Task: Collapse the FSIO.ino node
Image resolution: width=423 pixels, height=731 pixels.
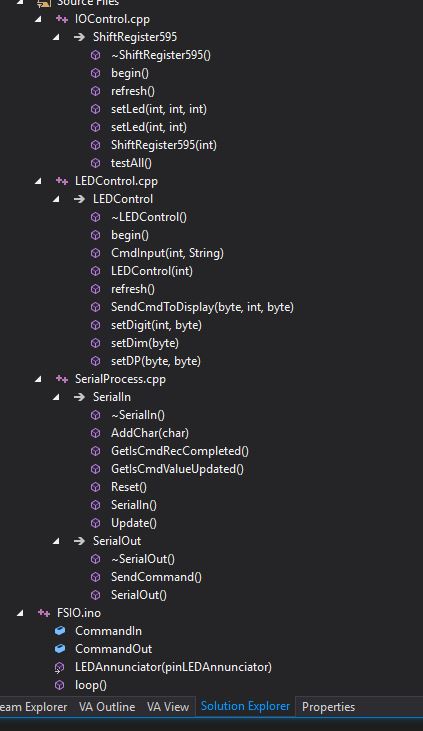Action: pyautogui.click(x=20, y=613)
